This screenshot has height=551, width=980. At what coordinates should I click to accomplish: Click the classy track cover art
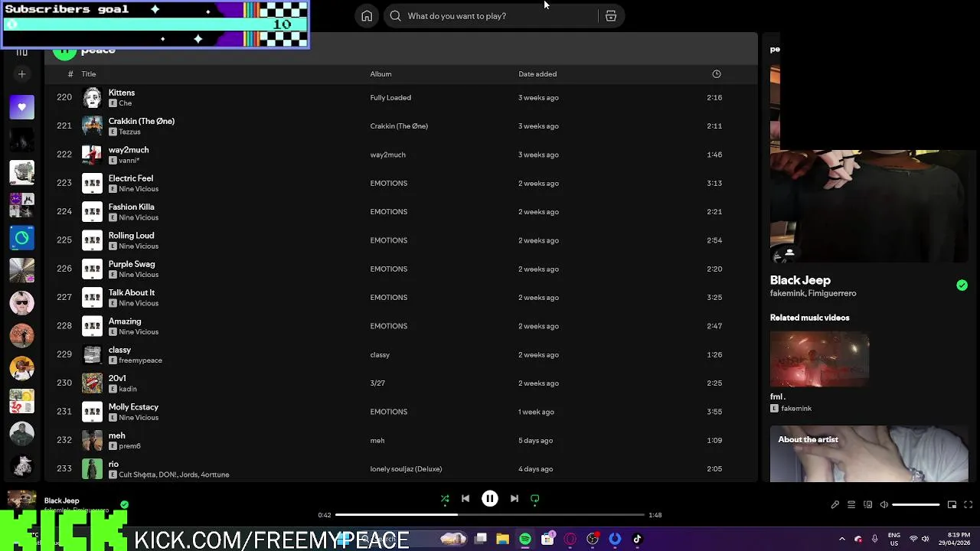tap(92, 355)
